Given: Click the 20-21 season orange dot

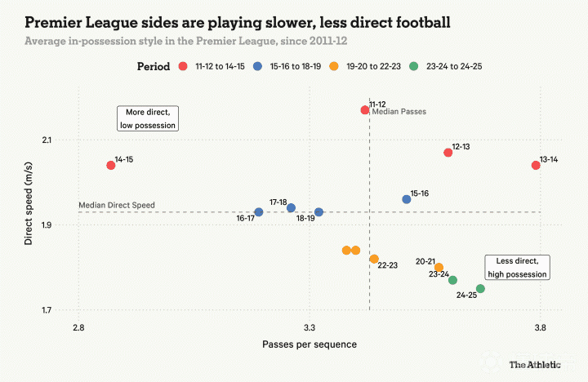Looking at the screenshot, I should (x=439, y=267).
